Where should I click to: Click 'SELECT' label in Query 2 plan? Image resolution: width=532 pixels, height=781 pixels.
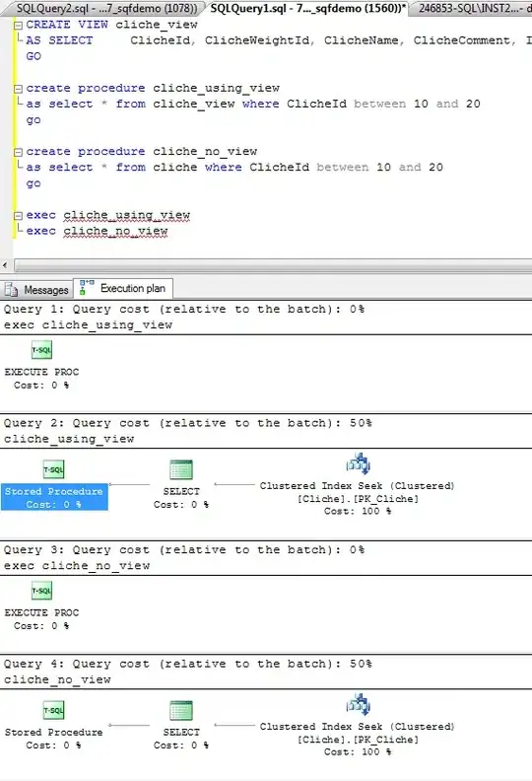[181, 491]
